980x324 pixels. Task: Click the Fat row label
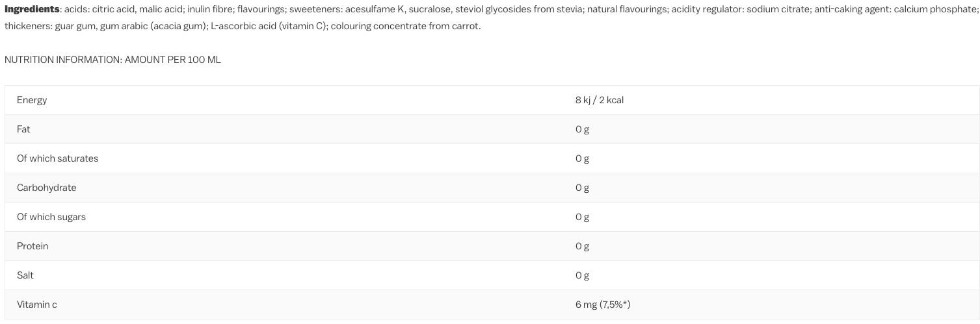[x=23, y=129]
